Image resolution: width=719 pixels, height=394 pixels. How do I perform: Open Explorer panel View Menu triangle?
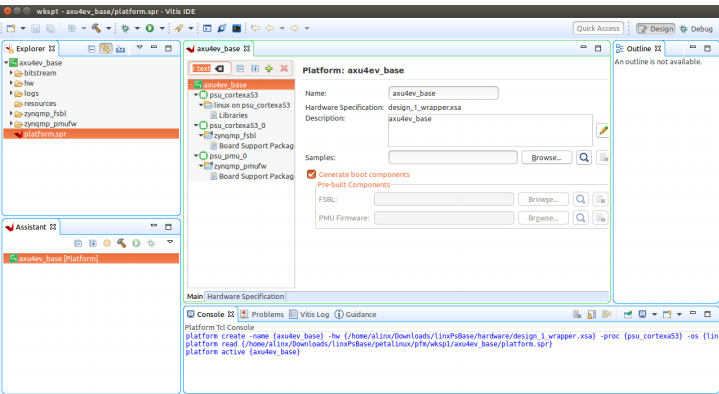pos(140,47)
